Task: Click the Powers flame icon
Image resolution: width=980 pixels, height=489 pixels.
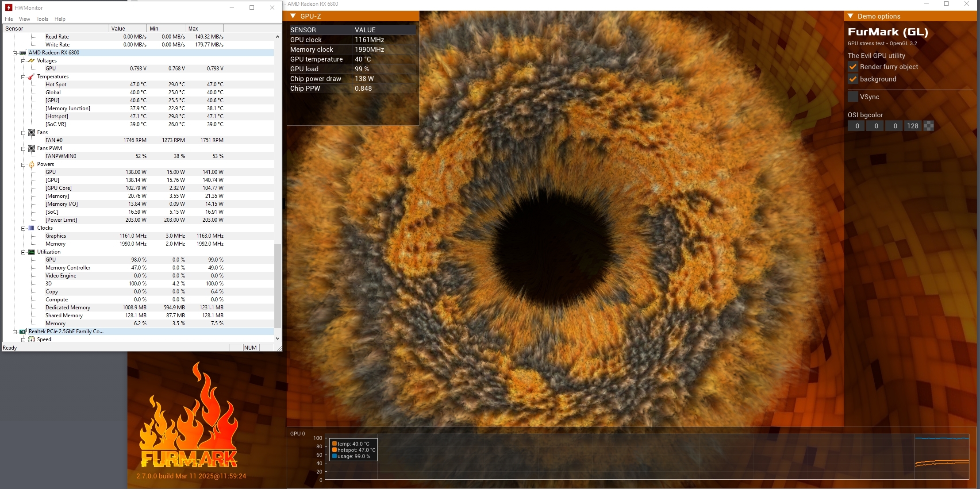Action: click(x=31, y=164)
